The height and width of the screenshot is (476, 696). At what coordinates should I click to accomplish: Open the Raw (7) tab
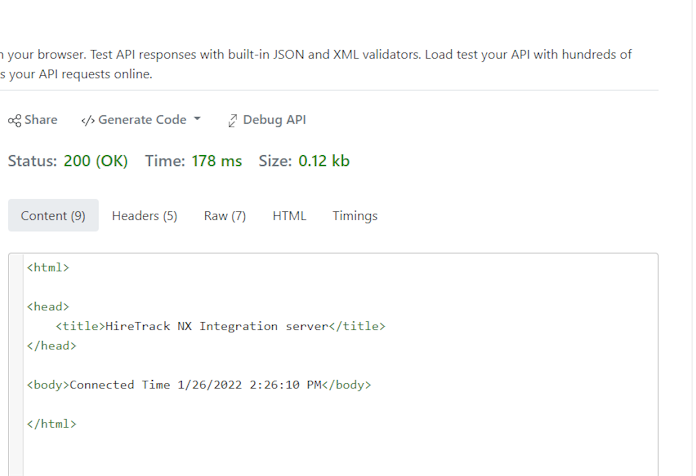(x=225, y=215)
